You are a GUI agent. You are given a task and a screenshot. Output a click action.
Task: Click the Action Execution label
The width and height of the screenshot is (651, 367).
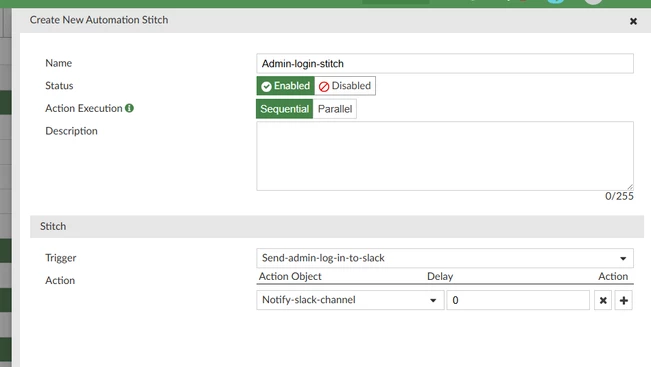(84, 108)
